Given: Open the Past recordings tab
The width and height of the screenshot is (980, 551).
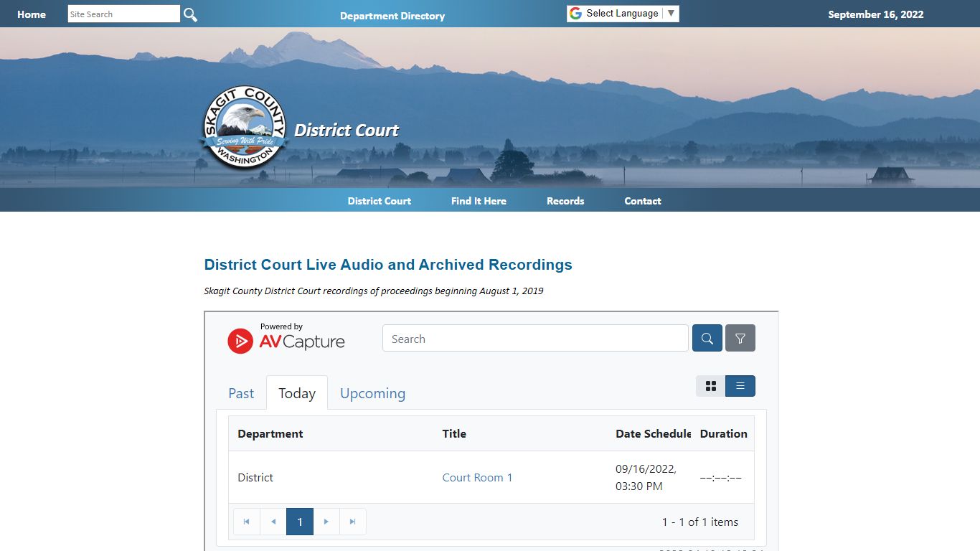Looking at the screenshot, I should [x=241, y=393].
